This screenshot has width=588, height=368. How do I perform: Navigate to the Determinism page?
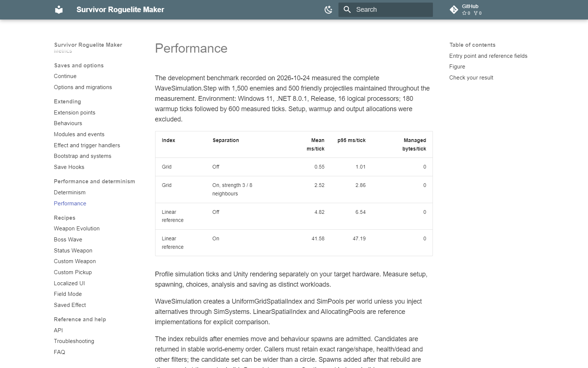[69, 192]
